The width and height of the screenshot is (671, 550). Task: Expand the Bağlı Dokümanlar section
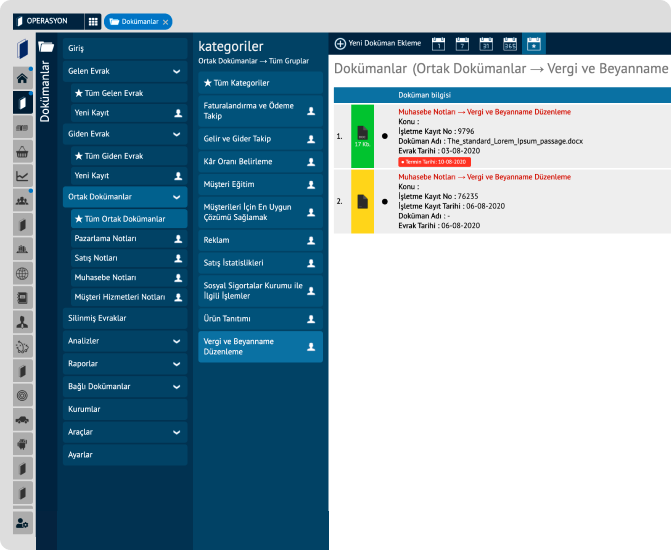click(176, 387)
